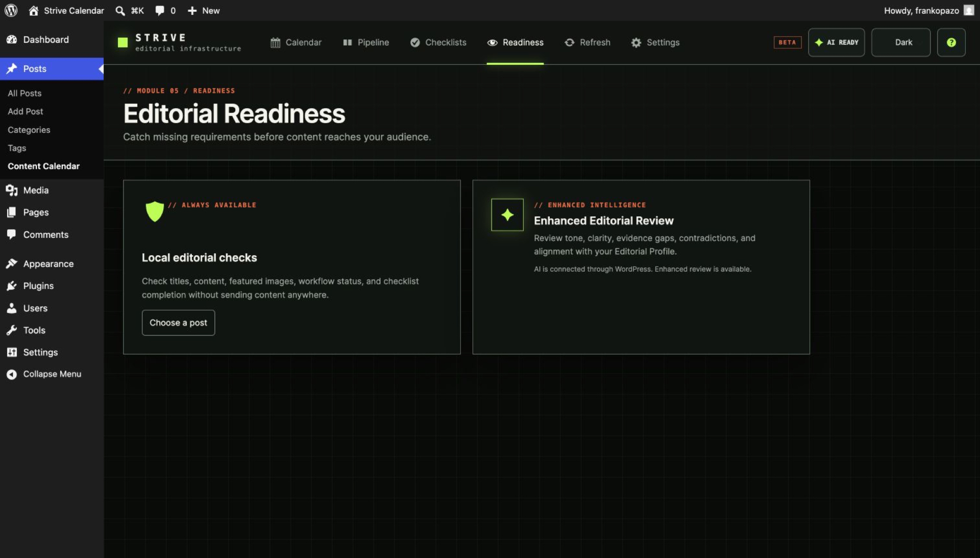Select the Readiness tab
Screen dimensions: 980x558
[515, 42]
